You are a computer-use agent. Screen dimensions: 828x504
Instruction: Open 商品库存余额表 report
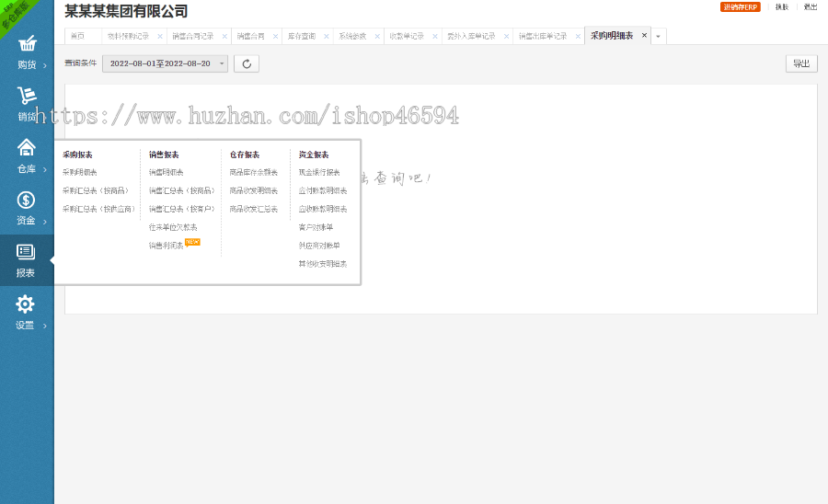click(x=254, y=173)
